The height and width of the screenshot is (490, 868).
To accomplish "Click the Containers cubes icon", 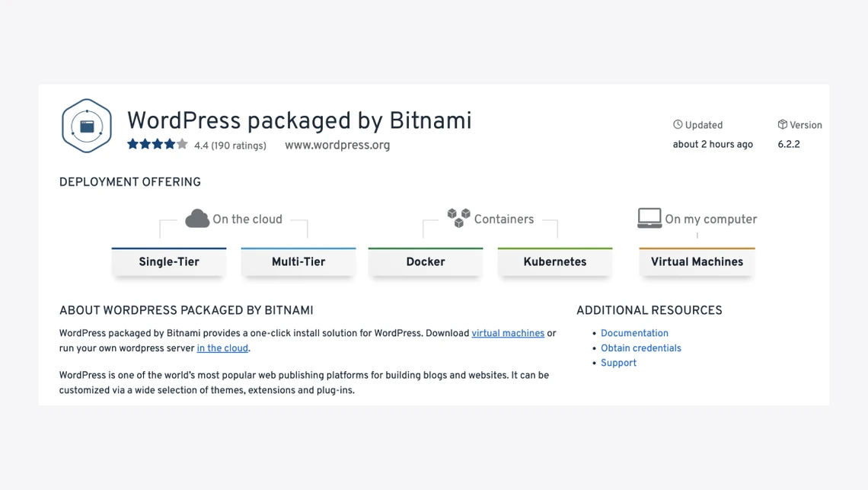I will pyautogui.click(x=458, y=218).
